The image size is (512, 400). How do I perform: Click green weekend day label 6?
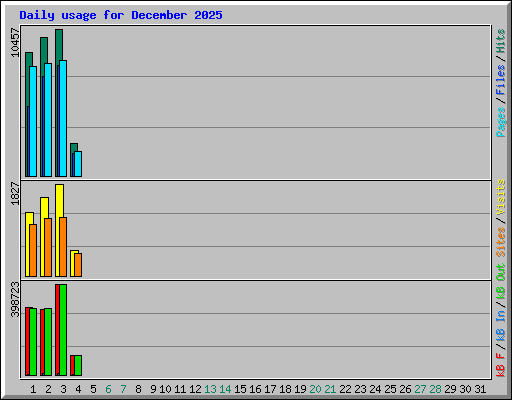pyautogui.click(x=108, y=389)
